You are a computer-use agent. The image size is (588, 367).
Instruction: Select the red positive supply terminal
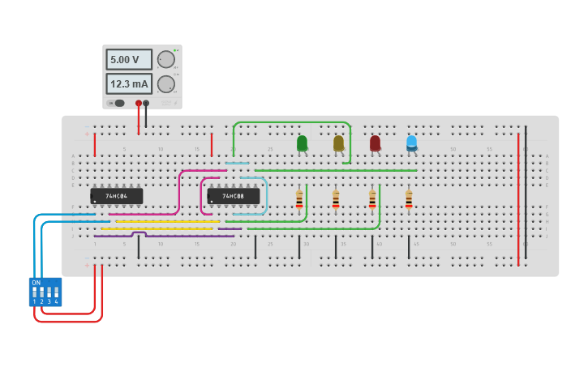(139, 103)
